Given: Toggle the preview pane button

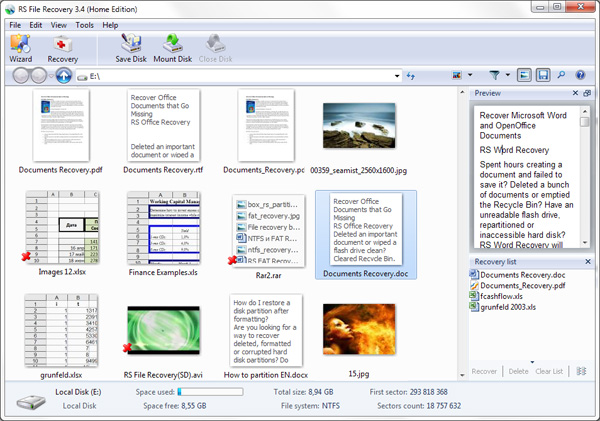Looking at the screenshot, I should 524,75.
